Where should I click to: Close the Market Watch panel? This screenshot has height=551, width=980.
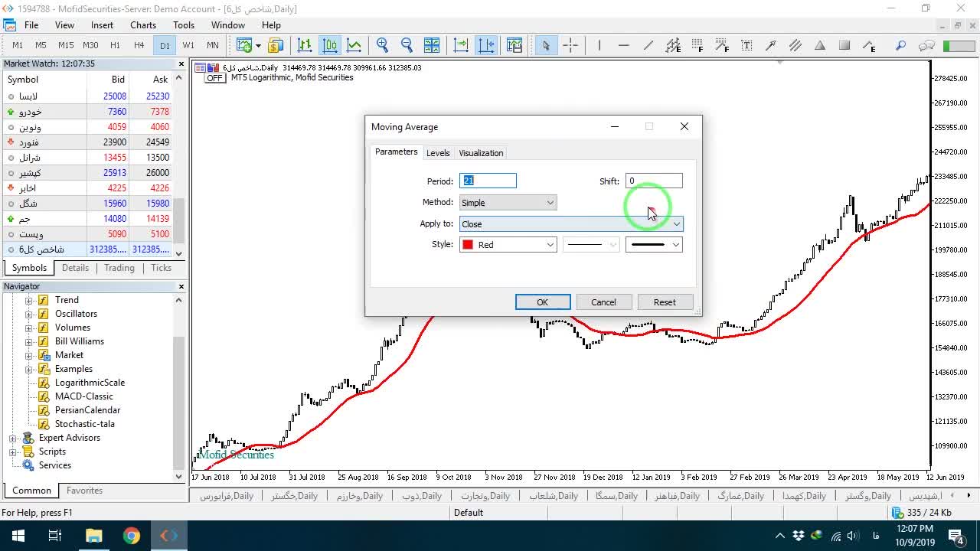[181, 64]
